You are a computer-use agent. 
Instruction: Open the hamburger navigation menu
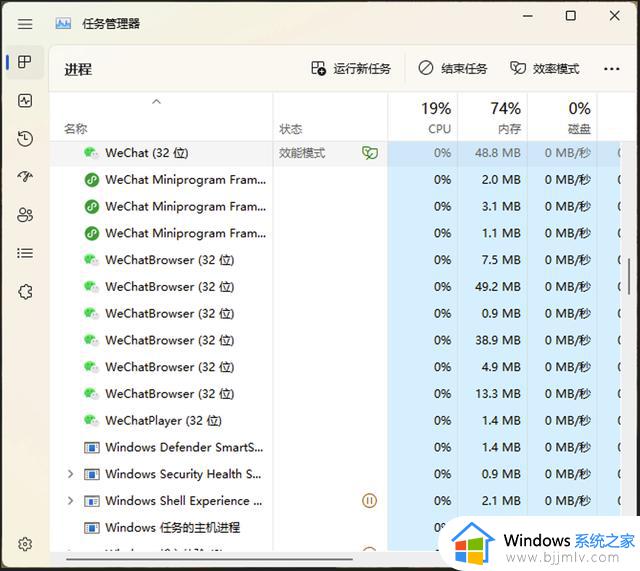25,24
